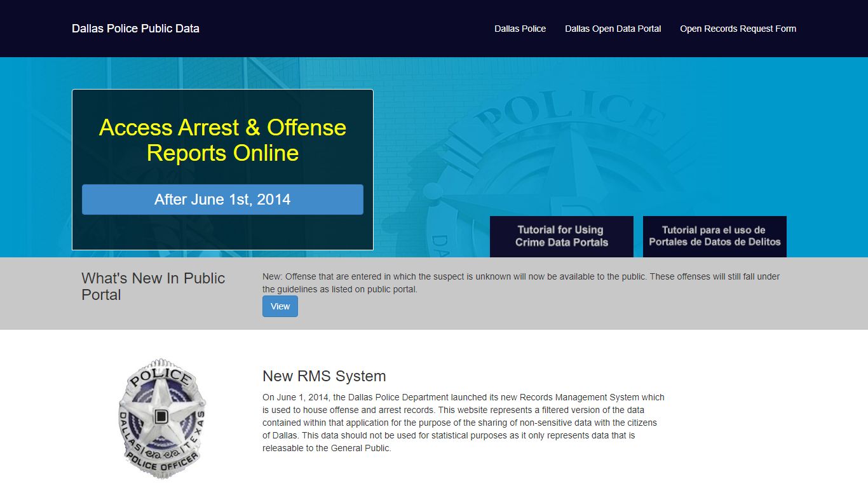Click the View button under What's New
868x488 pixels.
coord(280,306)
